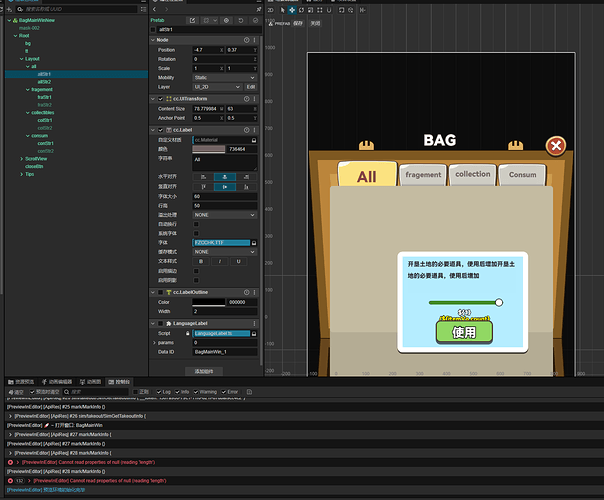The height and width of the screenshot is (500, 604).
Task: Click the outline color swatch 000000
Action: pyautogui.click(x=209, y=302)
